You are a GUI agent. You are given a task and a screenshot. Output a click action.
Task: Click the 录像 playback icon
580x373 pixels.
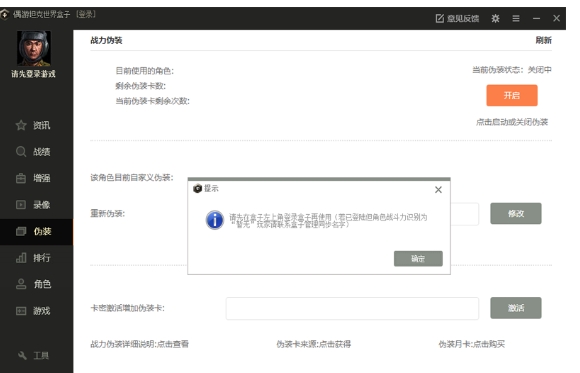(21, 205)
